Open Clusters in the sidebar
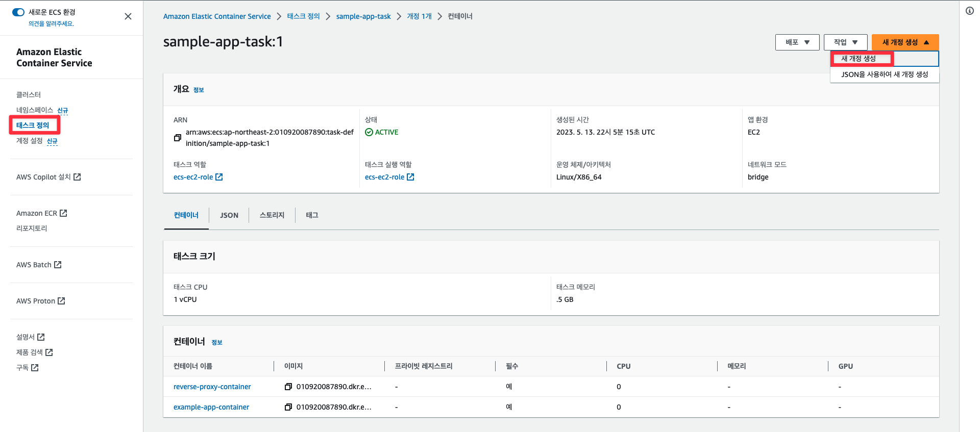 29,95
